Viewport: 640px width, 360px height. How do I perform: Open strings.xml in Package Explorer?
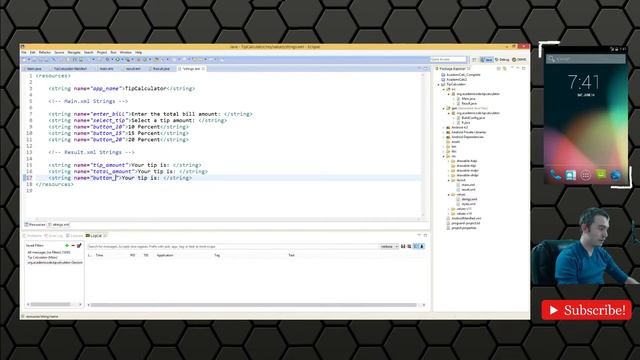pos(469,199)
